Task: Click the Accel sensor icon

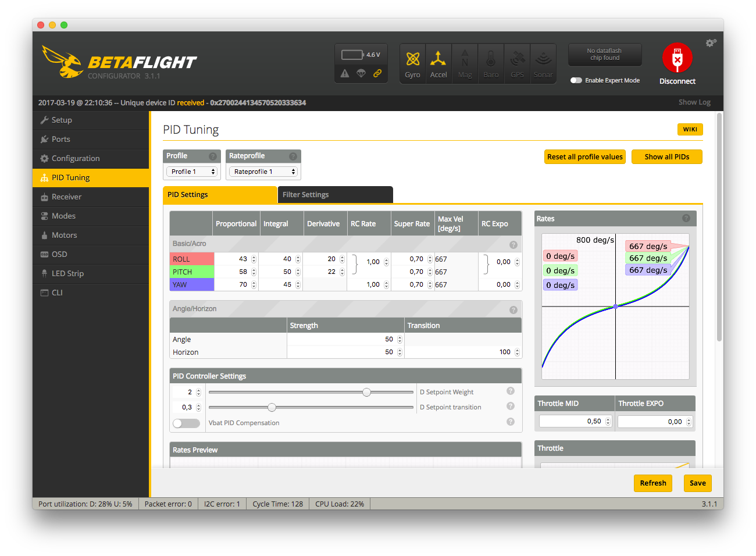Action: (x=438, y=63)
